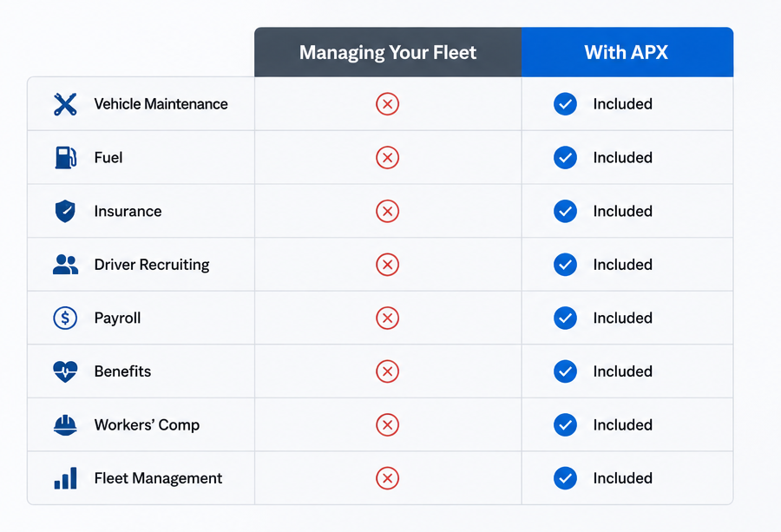Click the Benefits label
Viewport: 781px width, 532px height.
click(x=122, y=371)
